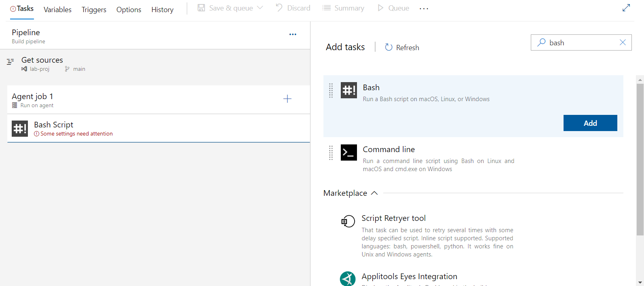Click the Refresh icon beside Add tasks
644x286 pixels.
point(389,47)
